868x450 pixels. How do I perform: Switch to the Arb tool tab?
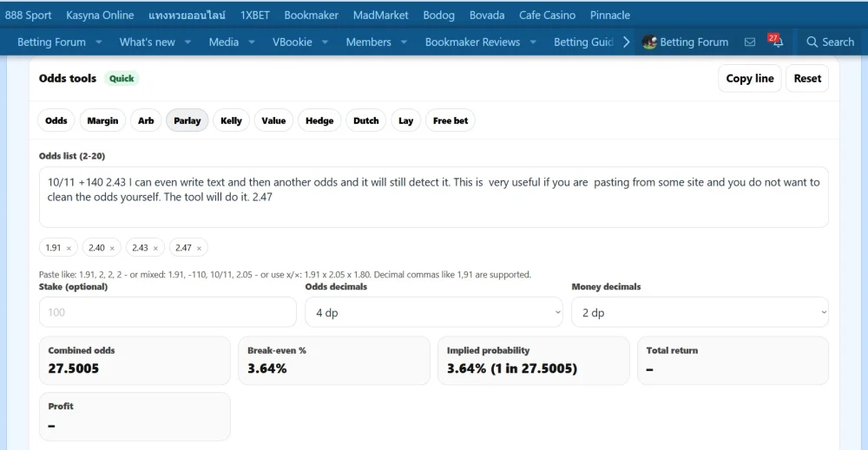146,121
